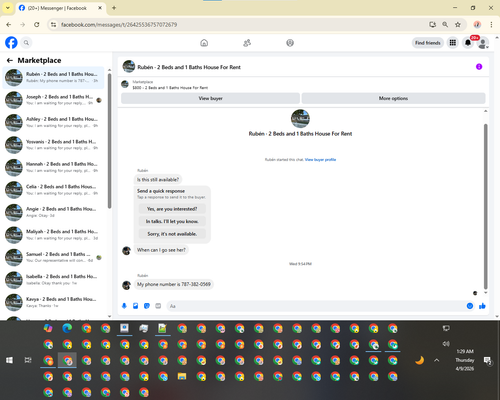The height and width of the screenshot is (400, 500).
Task: Open Rubén's conversation in the chat list
Action: pos(53,77)
